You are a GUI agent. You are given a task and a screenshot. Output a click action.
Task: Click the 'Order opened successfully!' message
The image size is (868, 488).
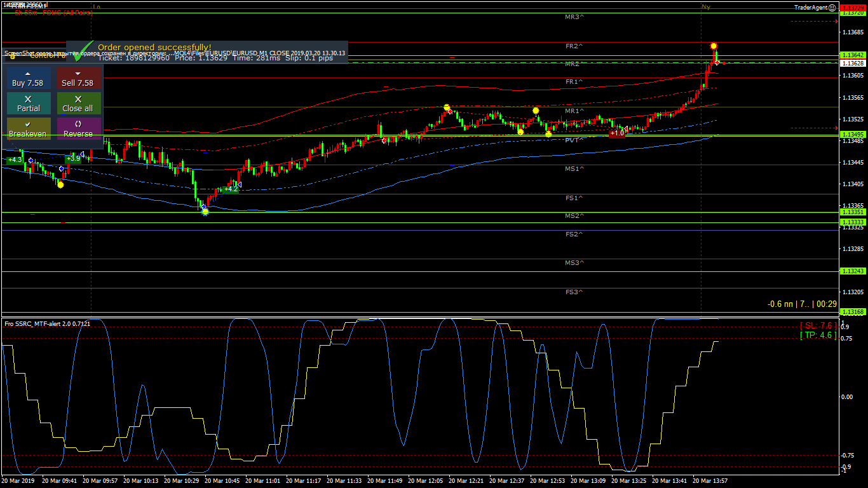tap(154, 47)
